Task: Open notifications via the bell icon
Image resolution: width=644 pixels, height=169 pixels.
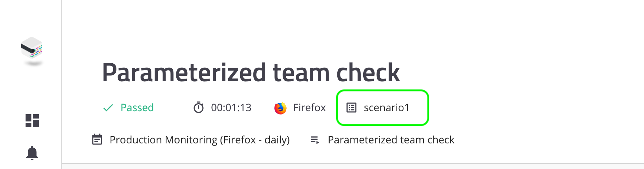Action: (32, 153)
